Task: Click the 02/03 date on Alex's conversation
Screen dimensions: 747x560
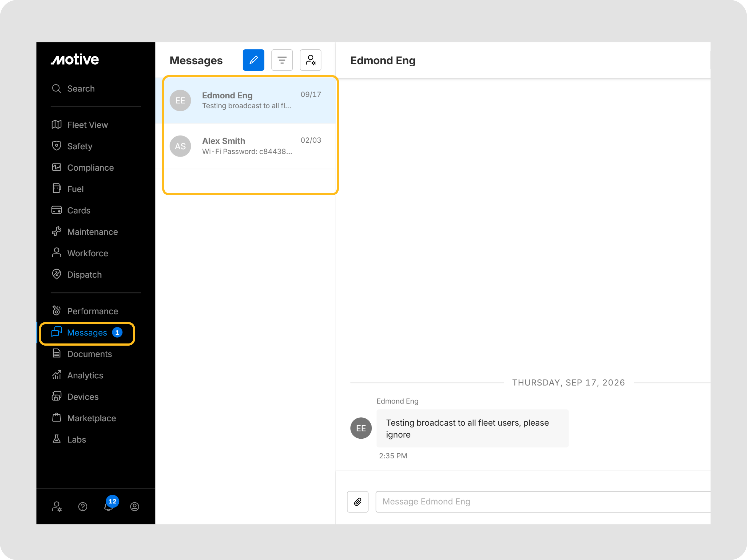Action: tap(311, 140)
